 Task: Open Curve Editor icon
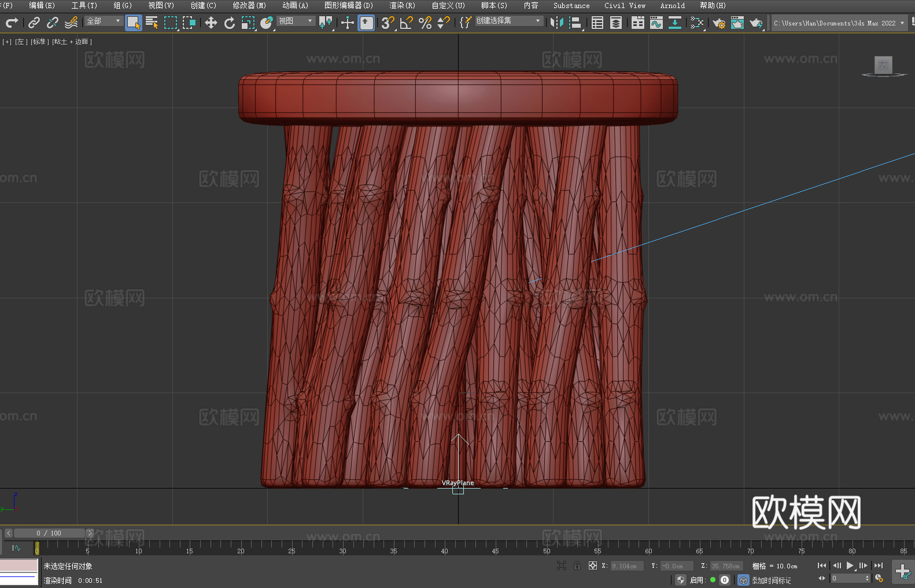tap(656, 23)
